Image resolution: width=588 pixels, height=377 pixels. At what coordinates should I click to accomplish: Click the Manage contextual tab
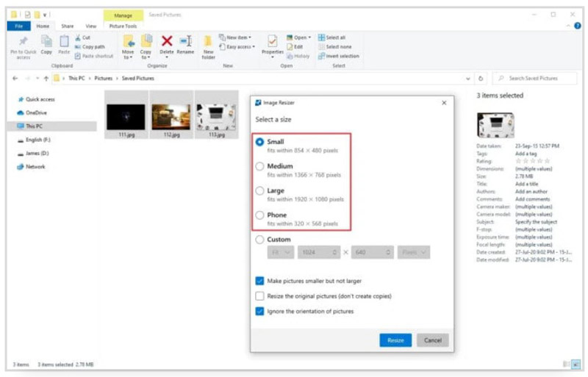[123, 15]
